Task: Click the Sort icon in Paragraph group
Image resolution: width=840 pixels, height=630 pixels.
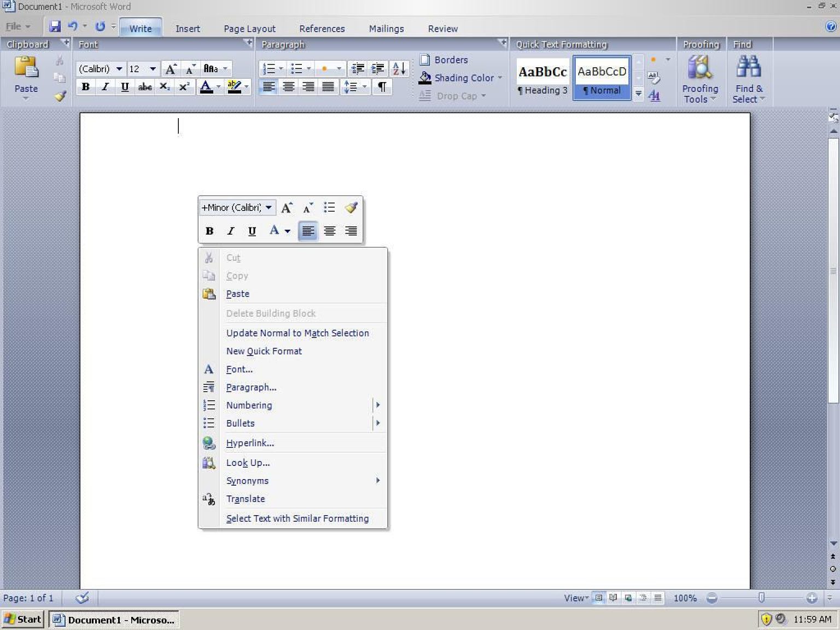Action: [x=400, y=68]
